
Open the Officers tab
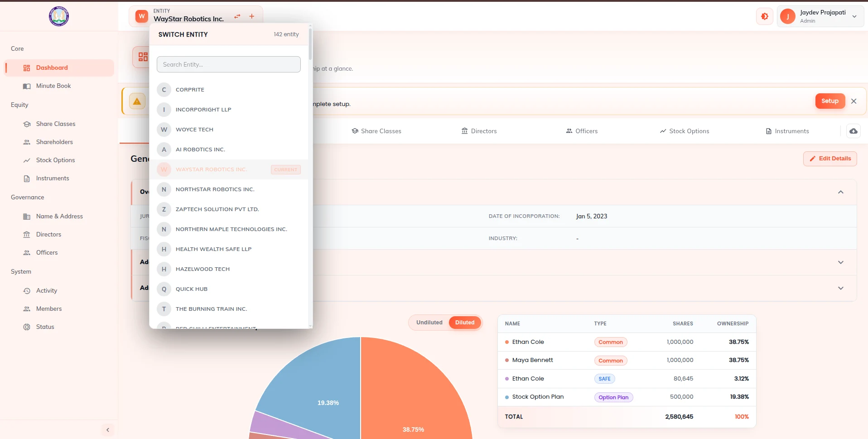coord(582,131)
